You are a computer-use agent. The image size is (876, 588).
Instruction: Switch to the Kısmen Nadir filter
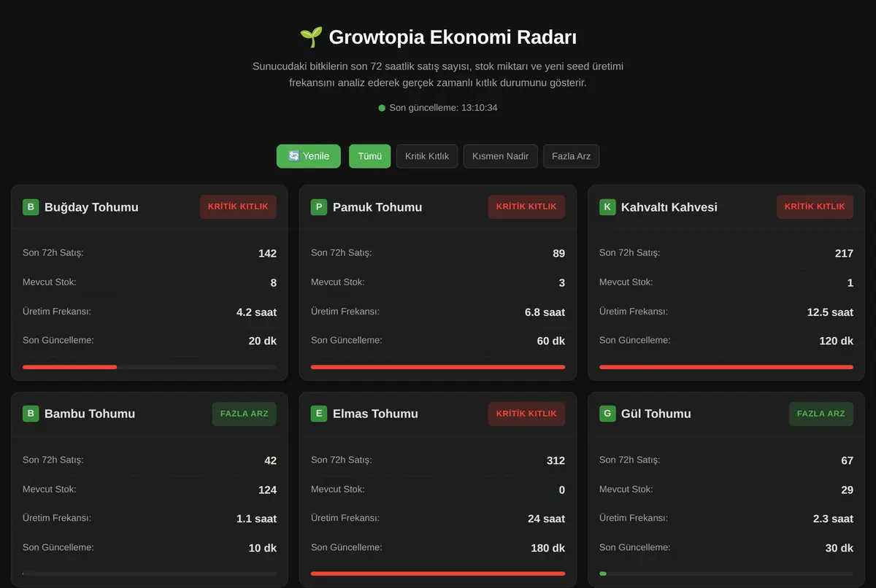click(501, 156)
